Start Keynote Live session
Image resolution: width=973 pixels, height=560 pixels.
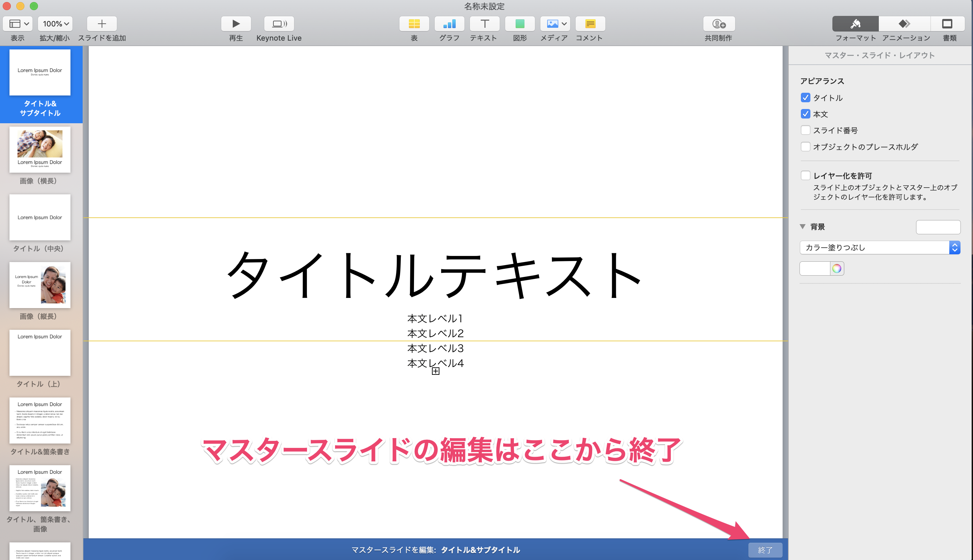(x=278, y=23)
